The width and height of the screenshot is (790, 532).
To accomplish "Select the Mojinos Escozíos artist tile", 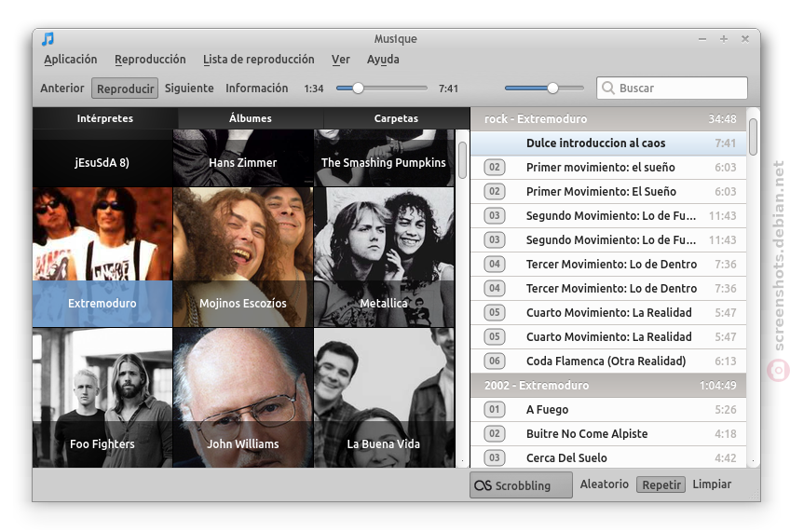I will pyautogui.click(x=243, y=257).
